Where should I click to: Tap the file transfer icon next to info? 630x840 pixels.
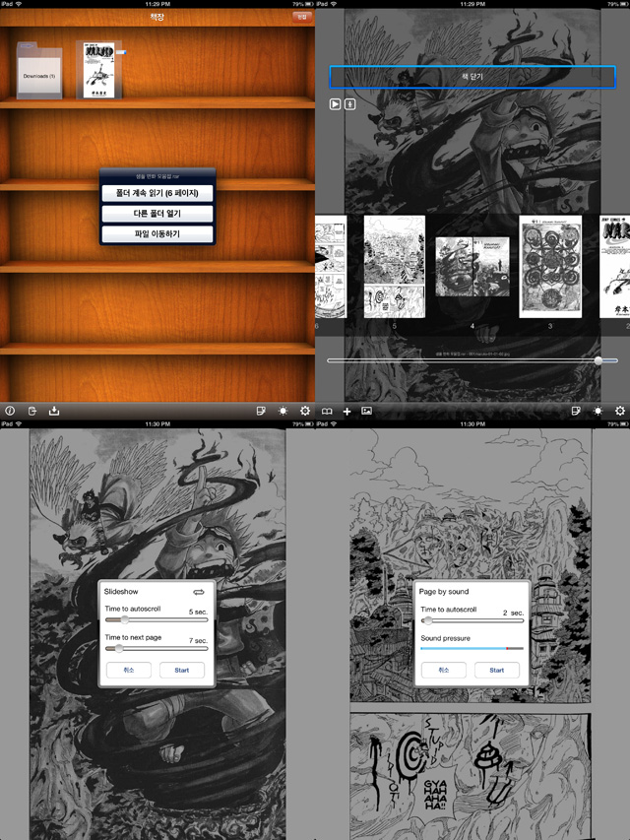click(32, 411)
